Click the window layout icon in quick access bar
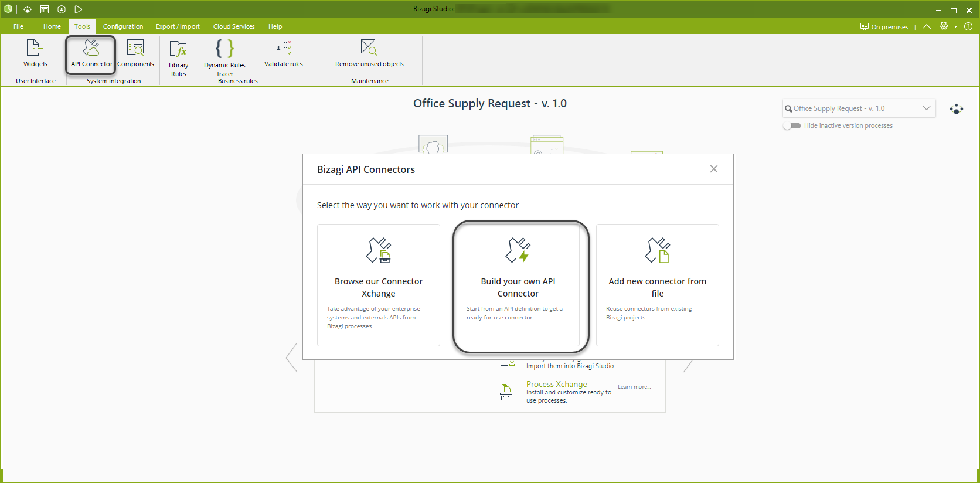 click(x=45, y=9)
